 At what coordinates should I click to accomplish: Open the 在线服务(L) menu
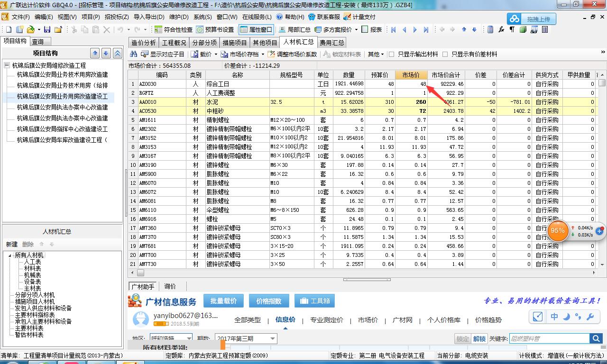[257, 17]
